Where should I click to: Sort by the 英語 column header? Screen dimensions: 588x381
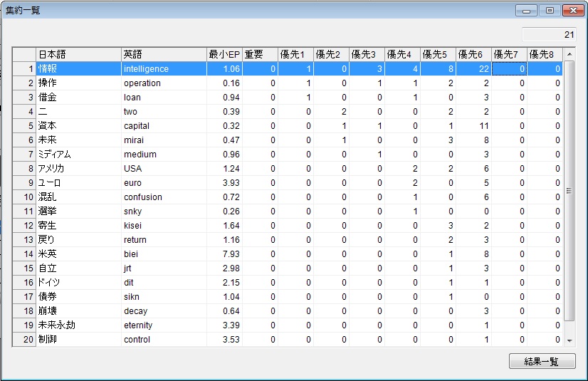coord(164,54)
